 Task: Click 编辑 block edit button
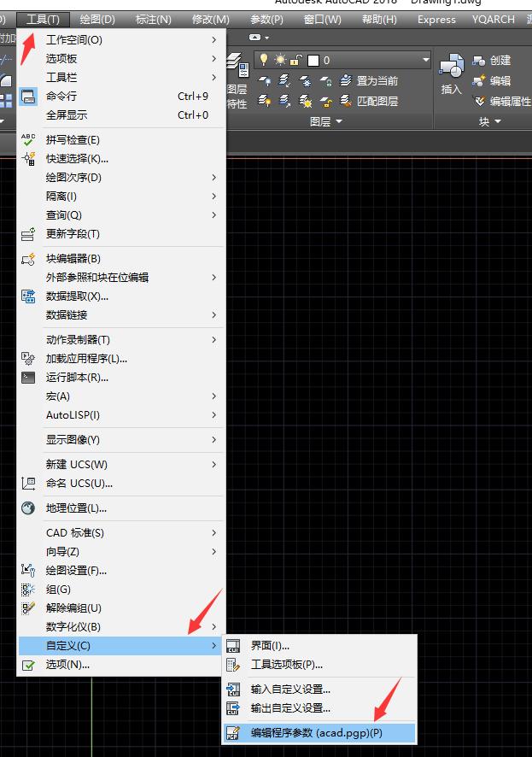[x=492, y=80]
